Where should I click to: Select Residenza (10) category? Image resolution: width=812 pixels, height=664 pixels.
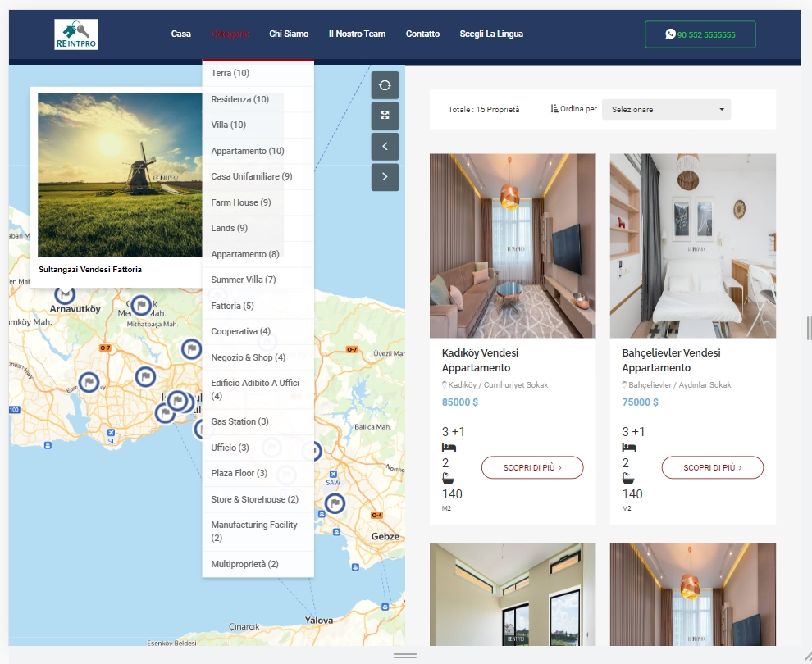point(258,99)
